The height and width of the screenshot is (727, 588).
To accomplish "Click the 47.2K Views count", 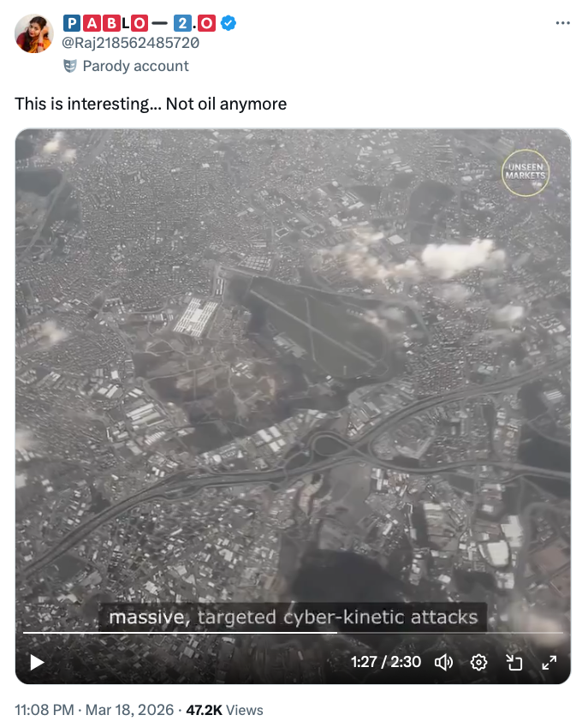I will coord(224,710).
